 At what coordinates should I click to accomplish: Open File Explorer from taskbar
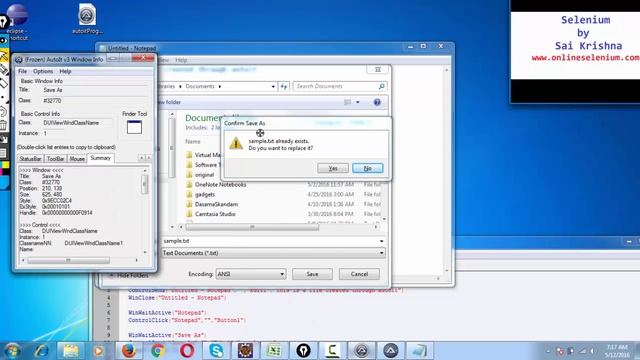(70, 351)
